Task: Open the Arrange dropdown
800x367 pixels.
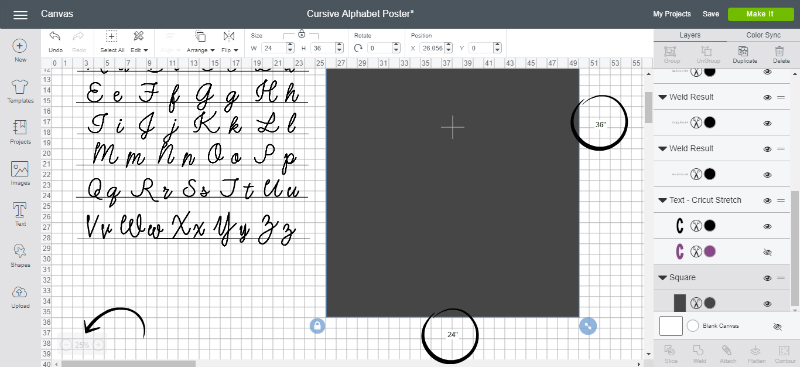Action: tap(201, 50)
